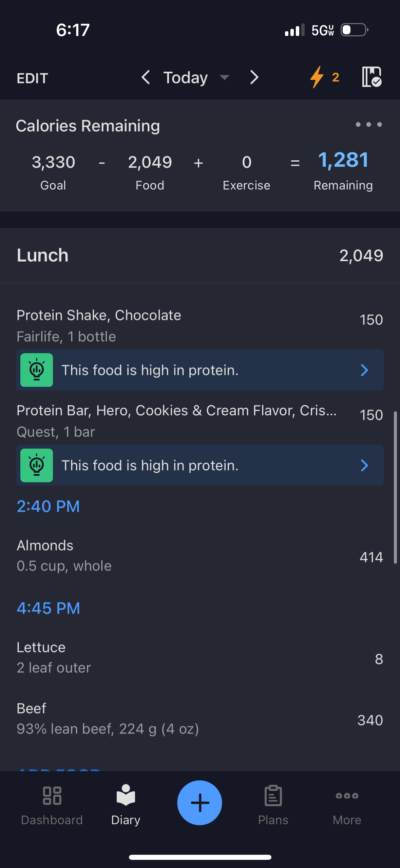Go to next day with right arrow

[x=254, y=77]
